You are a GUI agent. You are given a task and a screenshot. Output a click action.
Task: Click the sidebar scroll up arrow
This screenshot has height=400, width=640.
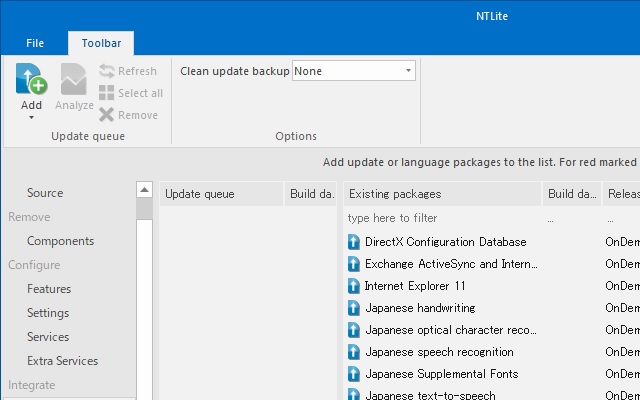coord(144,190)
